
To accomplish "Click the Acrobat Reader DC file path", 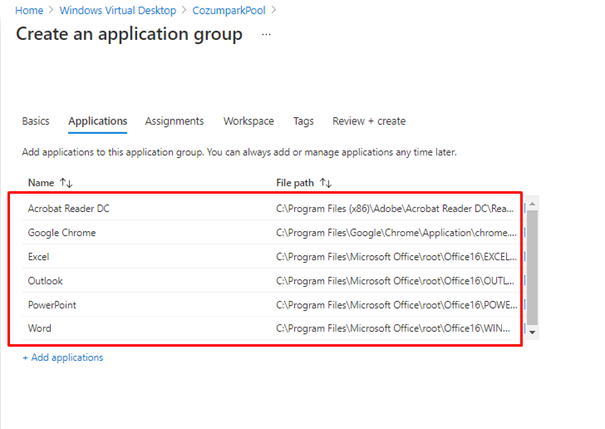I will pyautogui.click(x=395, y=209).
